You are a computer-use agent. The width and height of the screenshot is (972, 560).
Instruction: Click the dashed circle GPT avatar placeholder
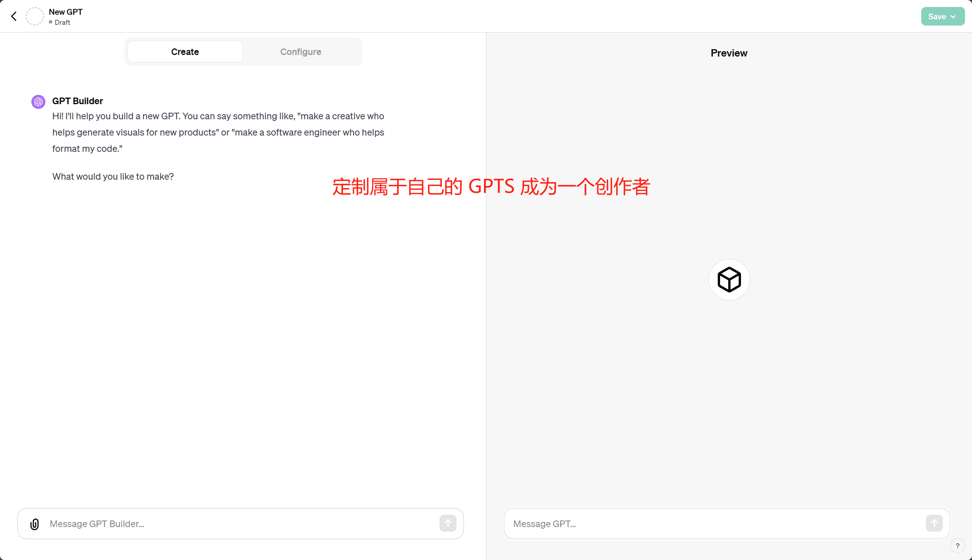(35, 16)
